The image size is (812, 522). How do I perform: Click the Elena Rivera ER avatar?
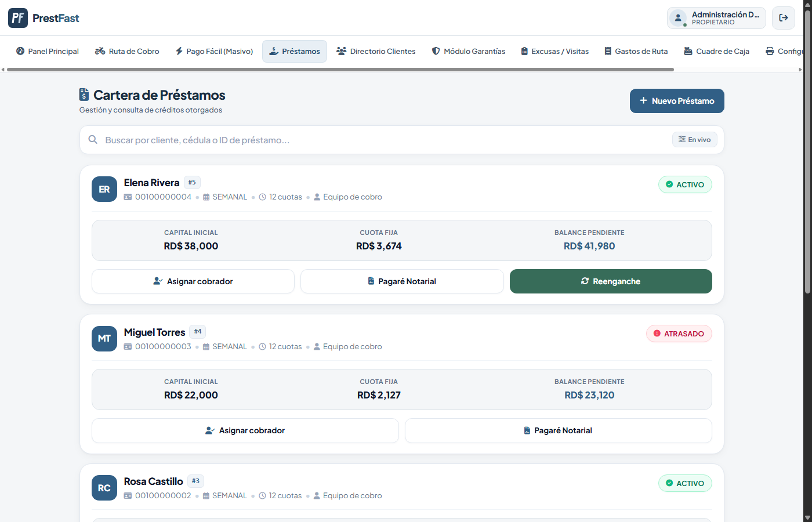104,189
